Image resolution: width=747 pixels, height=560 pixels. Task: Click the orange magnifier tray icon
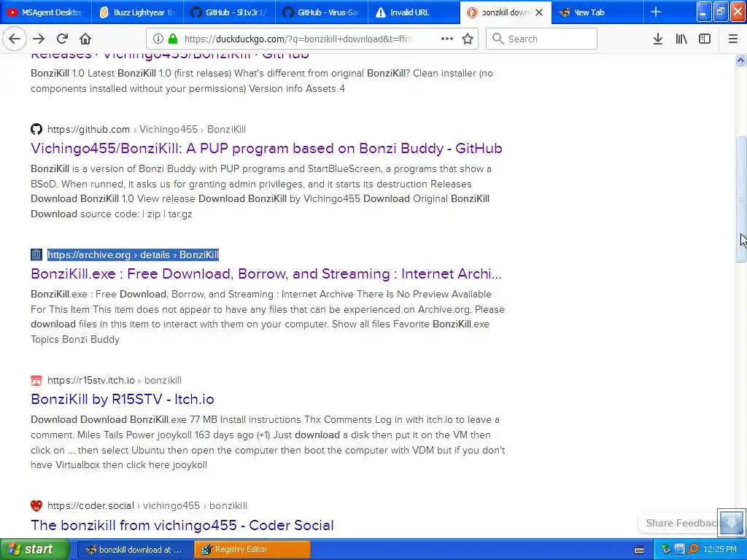694,549
